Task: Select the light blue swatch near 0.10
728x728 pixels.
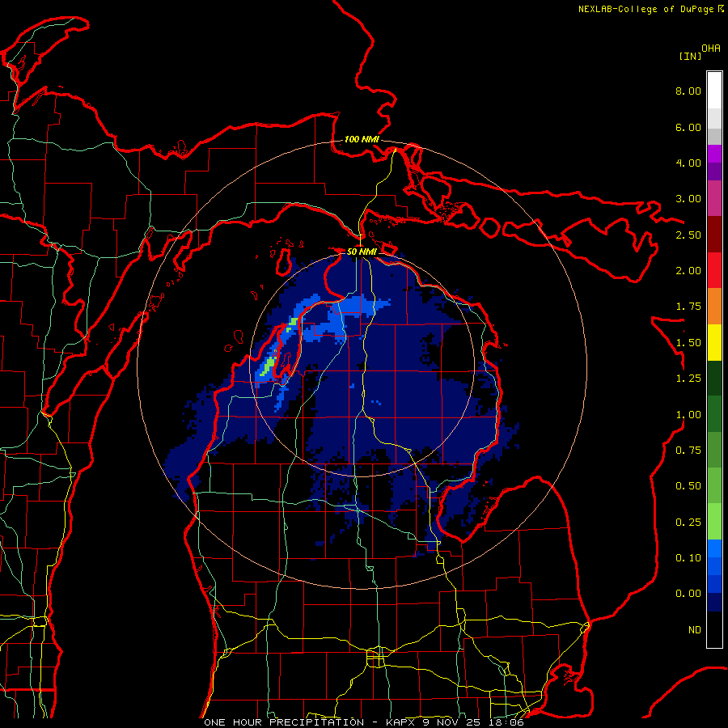Action: click(714, 548)
